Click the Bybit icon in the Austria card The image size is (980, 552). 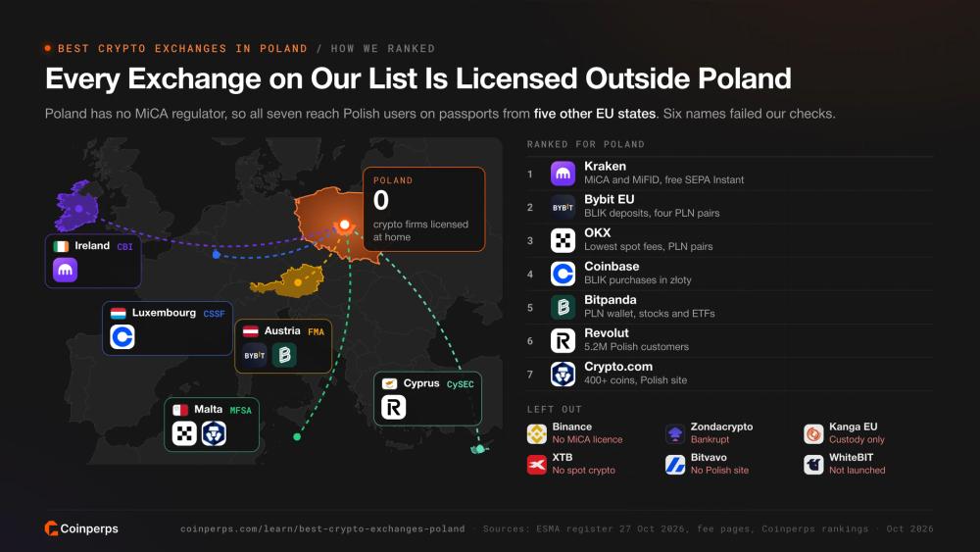point(255,355)
